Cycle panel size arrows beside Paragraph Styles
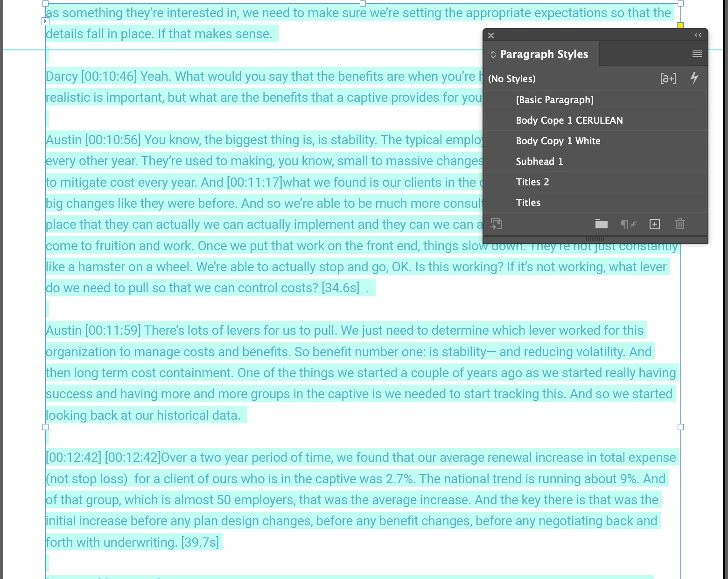728x579 pixels. pos(493,55)
